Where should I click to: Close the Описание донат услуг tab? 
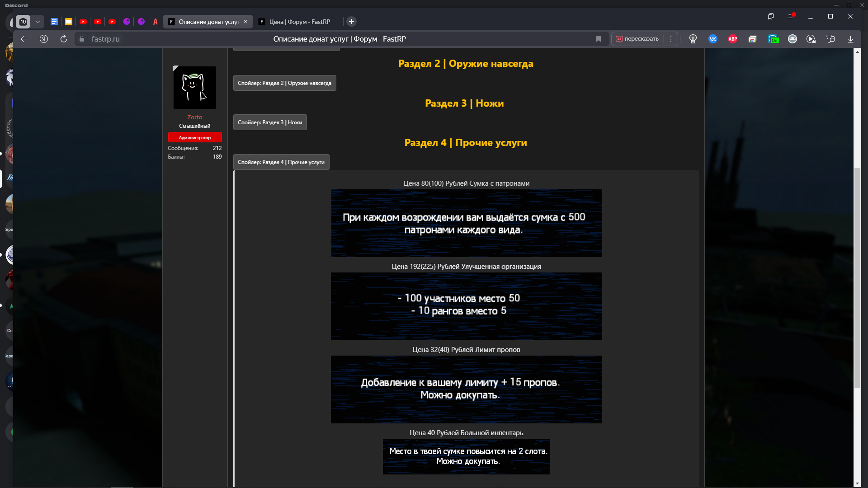point(245,22)
